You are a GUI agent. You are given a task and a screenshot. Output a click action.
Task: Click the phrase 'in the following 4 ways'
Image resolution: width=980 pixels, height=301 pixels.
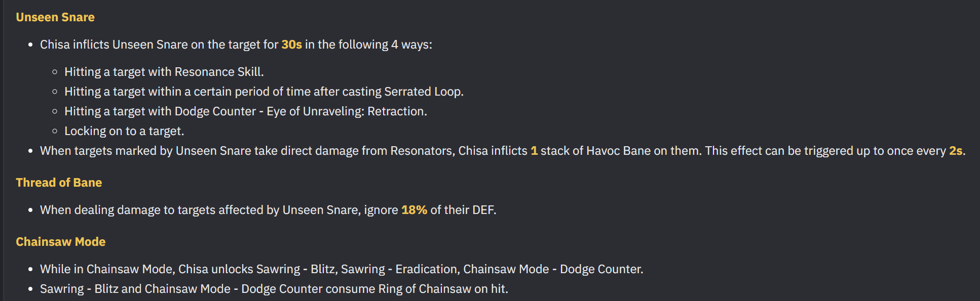click(x=368, y=45)
